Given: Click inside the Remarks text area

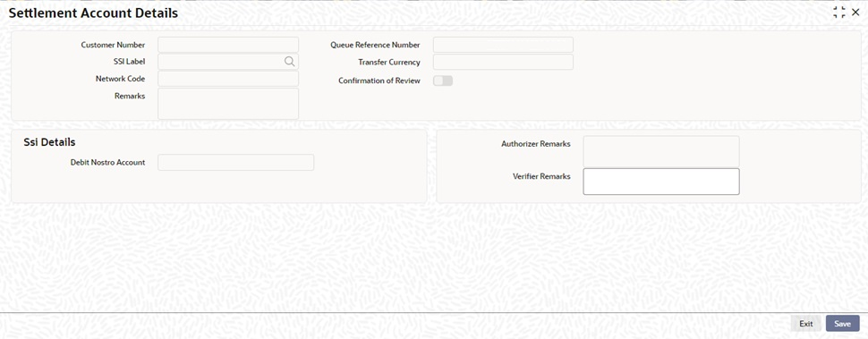Looking at the screenshot, I should pyautogui.click(x=228, y=104).
